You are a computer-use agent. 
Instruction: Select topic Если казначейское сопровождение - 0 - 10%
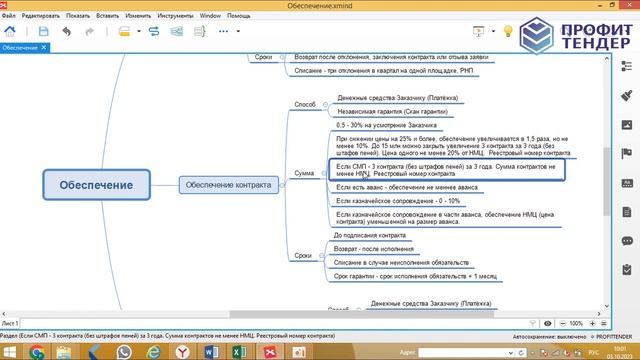pyautogui.click(x=398, y=201)
